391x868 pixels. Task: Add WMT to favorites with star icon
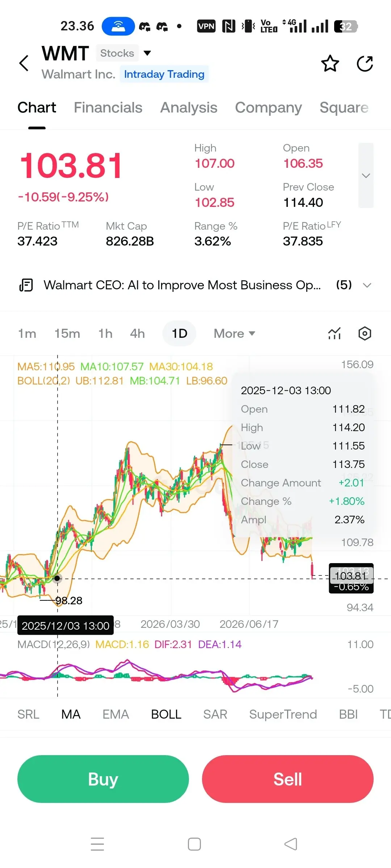click(330, 64)
